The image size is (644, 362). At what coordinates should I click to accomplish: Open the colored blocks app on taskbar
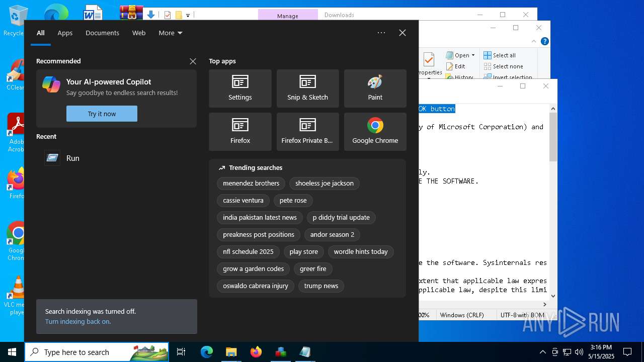281,352
